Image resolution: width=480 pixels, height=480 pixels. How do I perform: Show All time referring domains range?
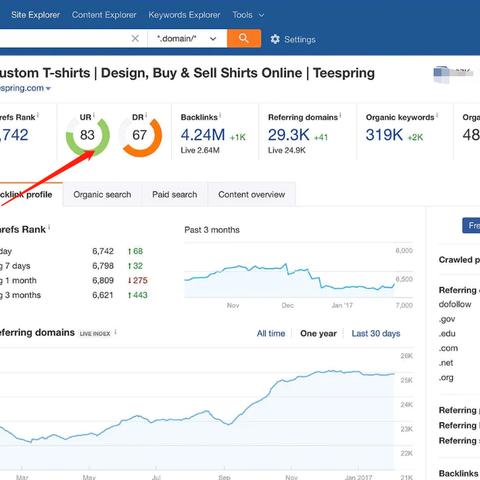[271, 333]
